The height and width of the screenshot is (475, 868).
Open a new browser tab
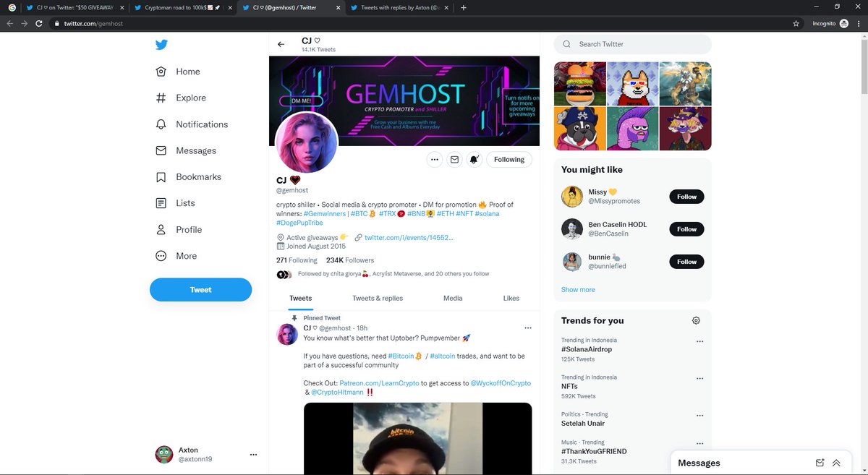pos(464,8)
